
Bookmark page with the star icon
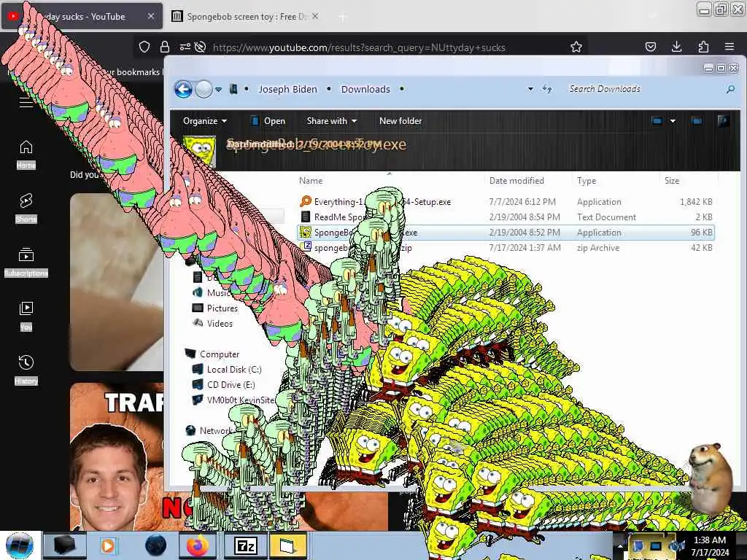pyautogui.click(x=576, y=47)
